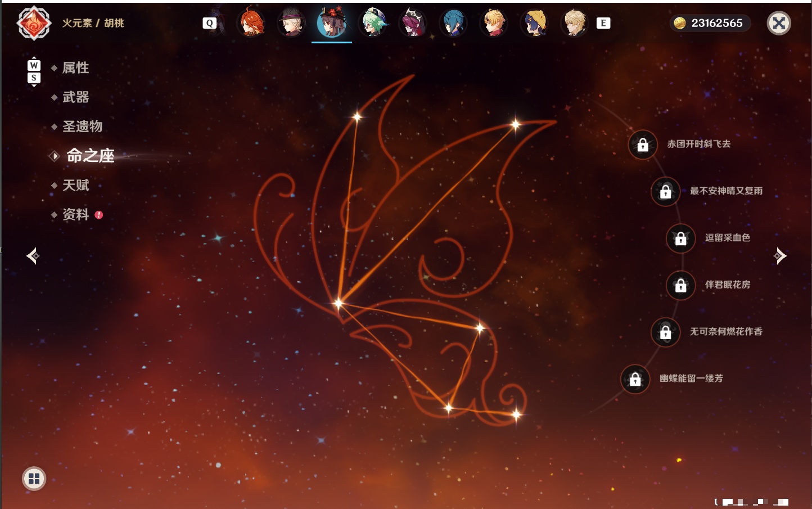812x509 pixels.
Task: Open the four-square grid menu button
Action: pyautogui.click(x=34, y=479)
